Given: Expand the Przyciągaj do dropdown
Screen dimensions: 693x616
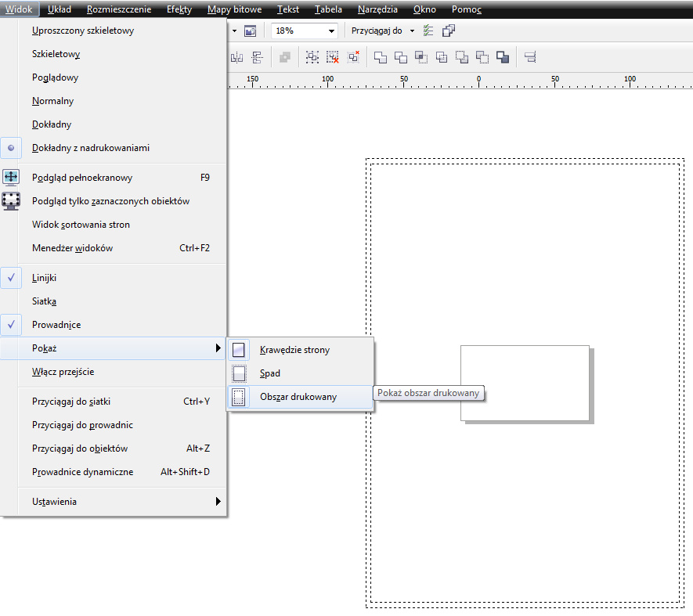Looking at the screenshot, I should [412, 31].
